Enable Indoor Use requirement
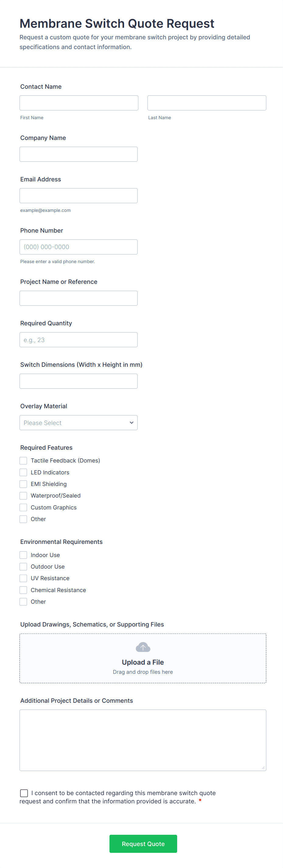283x868 pixels. pyautogui.click(x=23, y=555)
